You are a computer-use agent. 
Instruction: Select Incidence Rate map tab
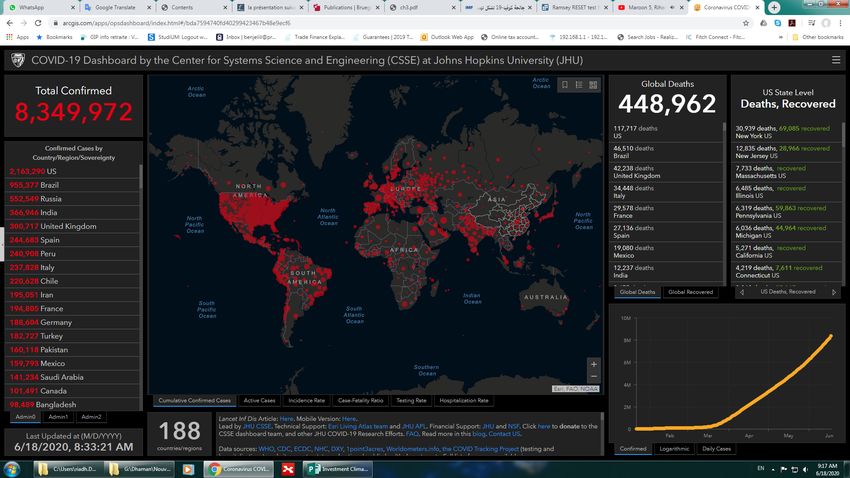click(x=306, y=401)
